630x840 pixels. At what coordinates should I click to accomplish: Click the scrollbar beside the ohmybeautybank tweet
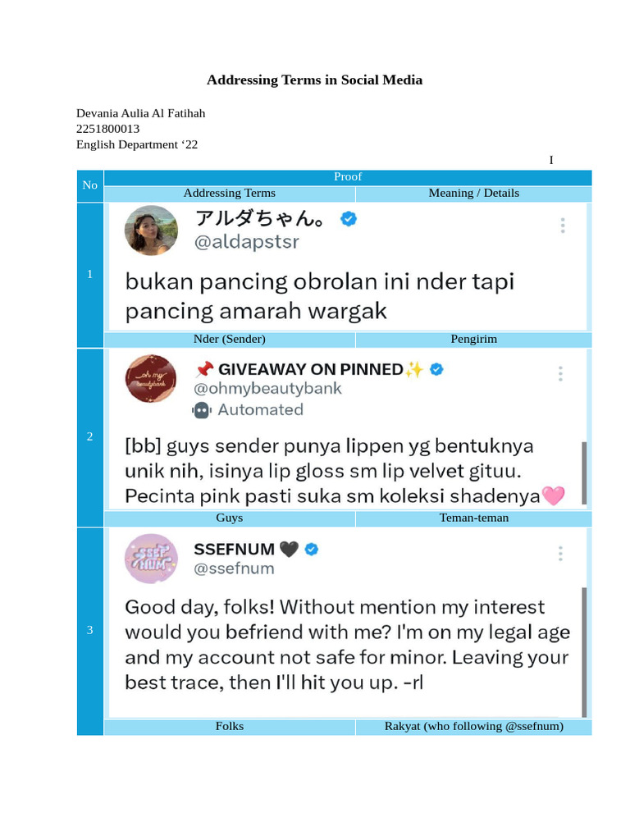[x=584, y=473]
